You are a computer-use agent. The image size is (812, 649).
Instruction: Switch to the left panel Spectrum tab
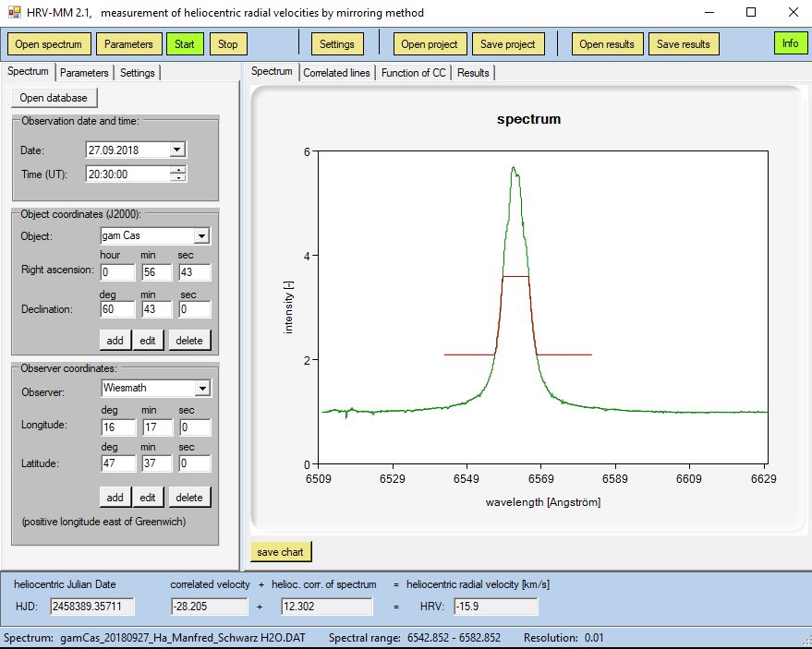28,71
